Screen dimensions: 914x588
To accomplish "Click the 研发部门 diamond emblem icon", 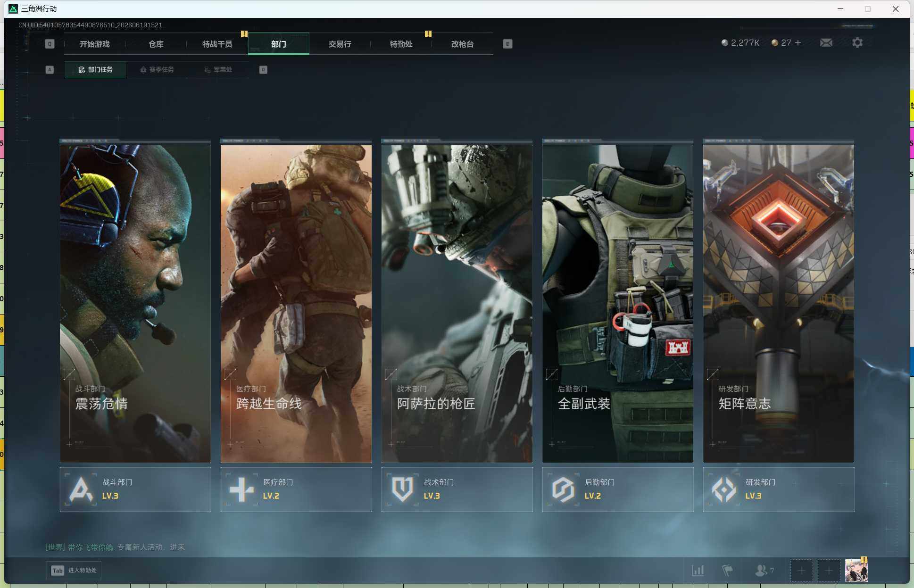I will pos(724,489).
